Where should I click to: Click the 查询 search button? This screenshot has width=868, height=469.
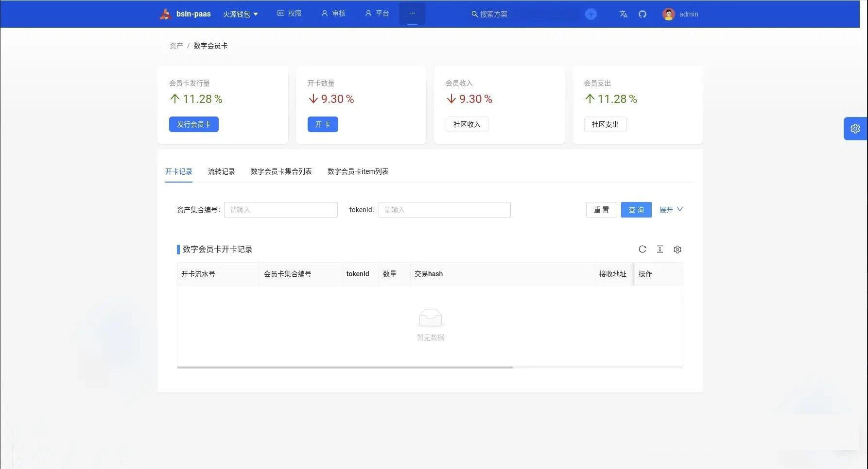[636, 210]
